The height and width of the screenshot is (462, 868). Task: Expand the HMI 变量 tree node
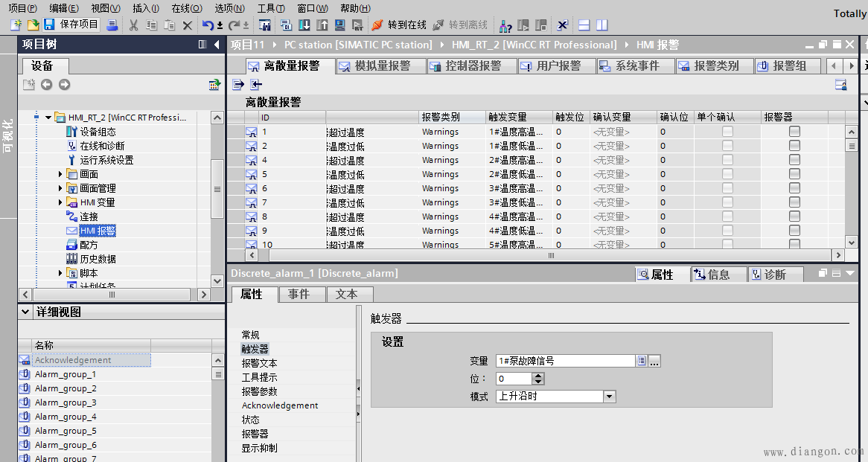pos(60,202)
